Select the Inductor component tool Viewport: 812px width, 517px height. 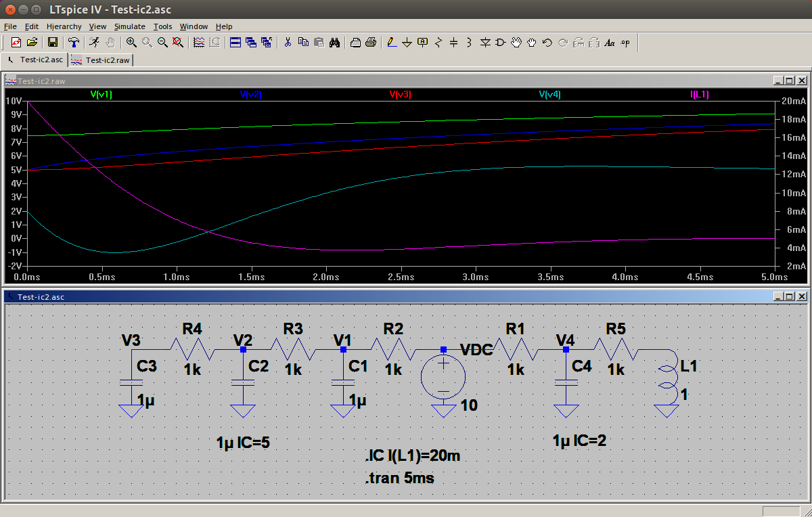[469, 43]
